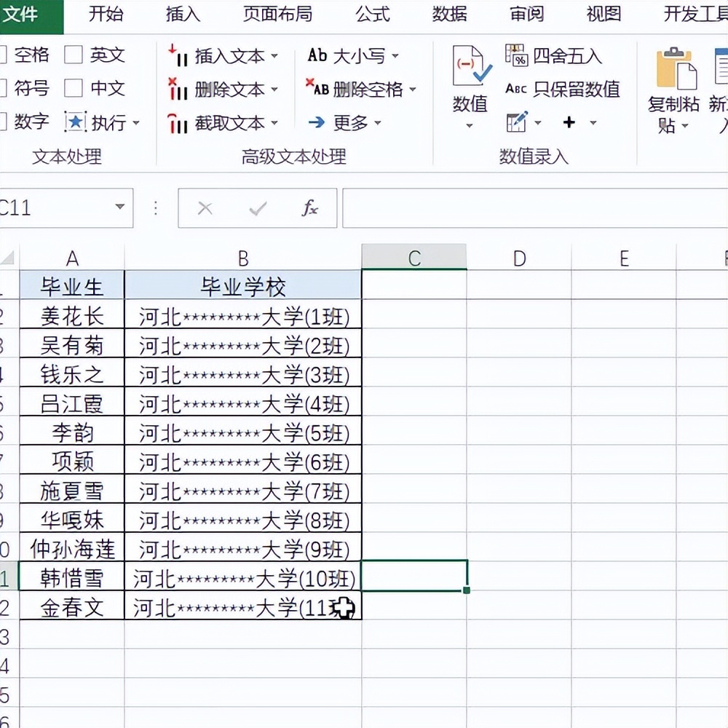Switch to the 数据 ribbon tab
The height and width of the screenshot is (728, 728).
point(450,15)
